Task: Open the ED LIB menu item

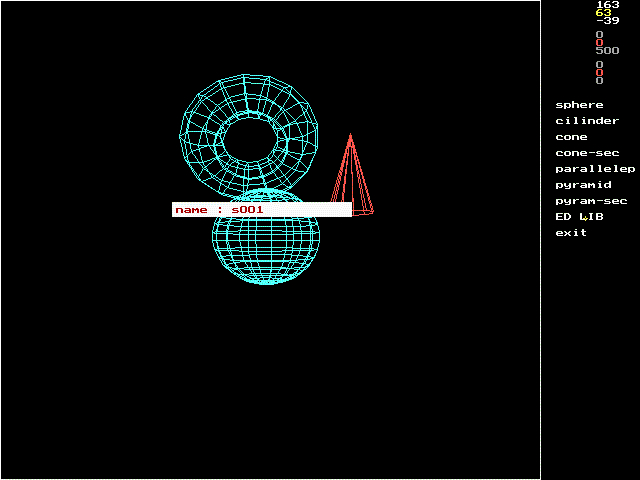Action: click(579, 217)
